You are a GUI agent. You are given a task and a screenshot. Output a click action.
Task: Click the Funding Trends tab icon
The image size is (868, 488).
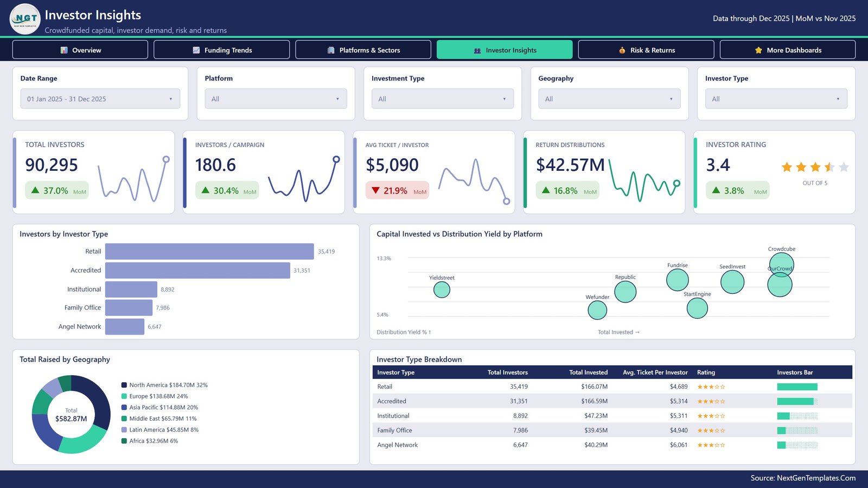[196, 50]
